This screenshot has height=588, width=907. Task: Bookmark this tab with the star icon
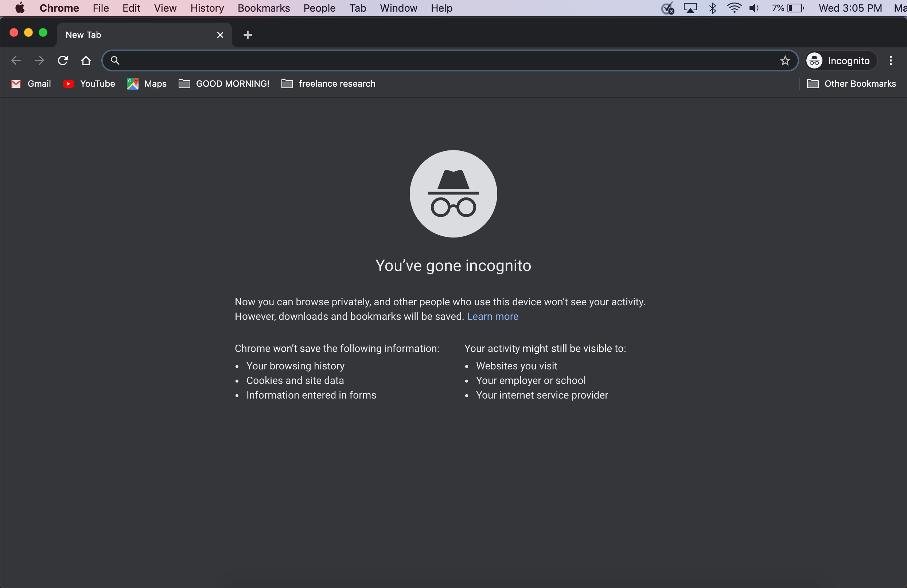coord(785,60)
